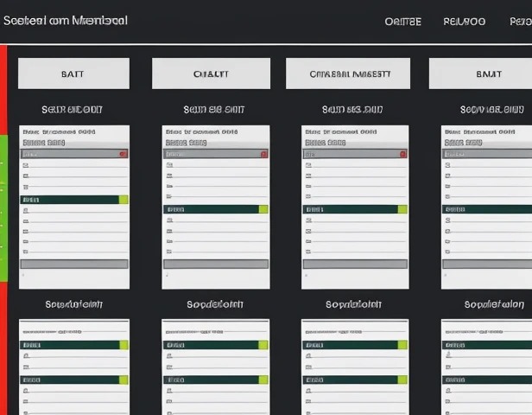Click the red icon in the first top panel's gray row
The image size is (532, 415).
(x=123, y=153)
